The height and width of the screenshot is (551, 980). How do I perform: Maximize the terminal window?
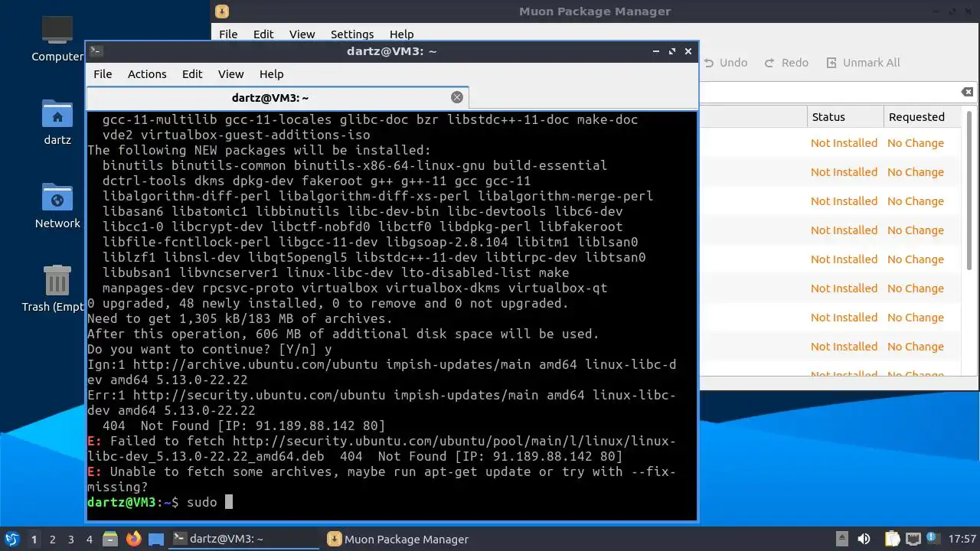pyautogui.click(x=672, y=51)
